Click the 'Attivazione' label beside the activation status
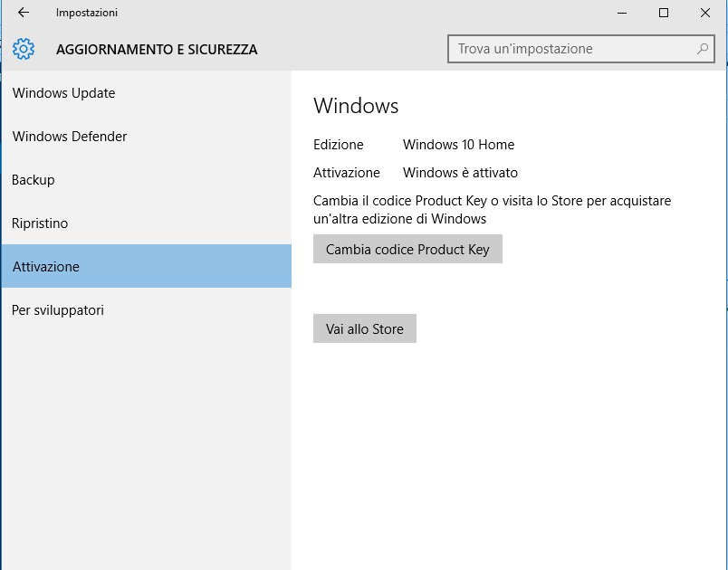The width and height of the screenshot is (728, 570). coord(347,173)
